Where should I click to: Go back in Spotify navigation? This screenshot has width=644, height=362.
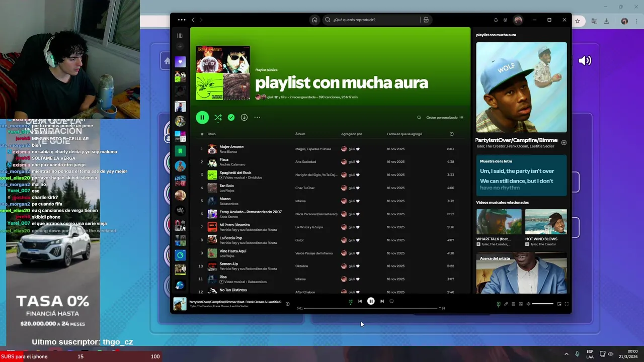193,20
